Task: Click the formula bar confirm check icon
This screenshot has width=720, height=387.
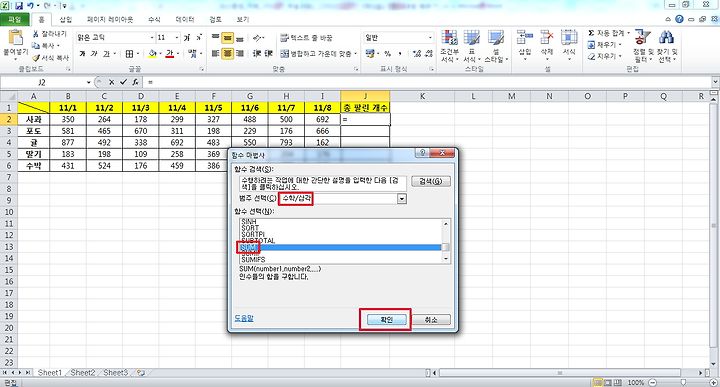Action: 123,82
